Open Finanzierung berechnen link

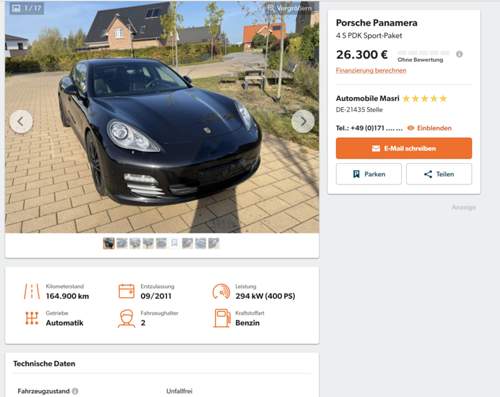pos(371,70)
